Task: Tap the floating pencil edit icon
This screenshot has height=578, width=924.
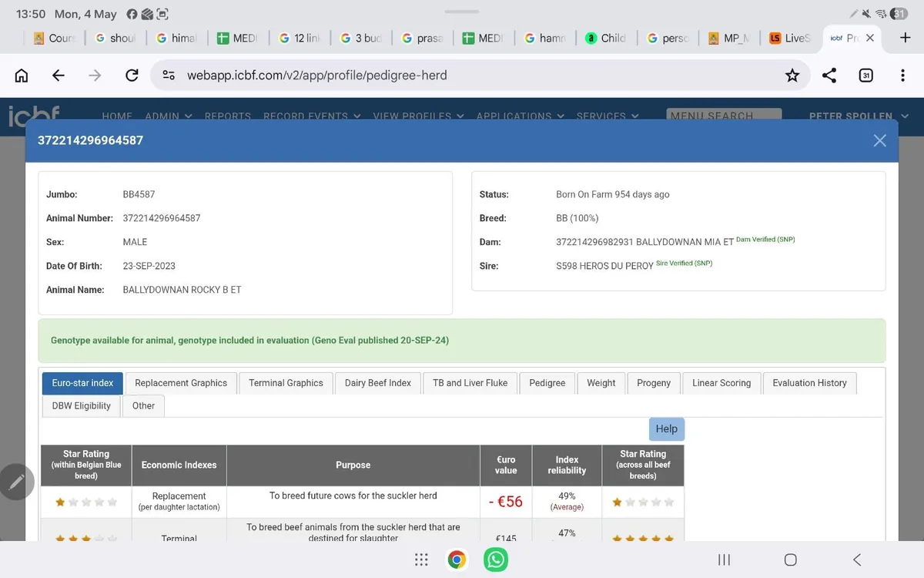Action: (17, 482)
